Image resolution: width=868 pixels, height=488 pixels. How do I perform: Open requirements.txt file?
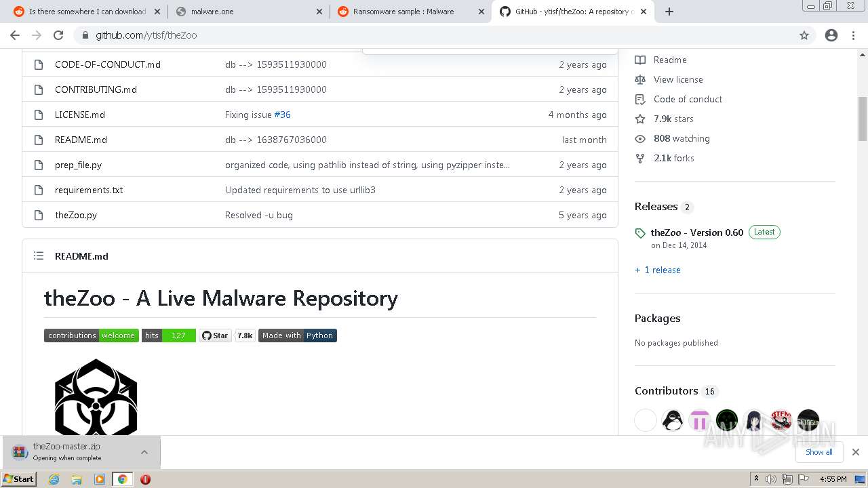tap(89, 190)
